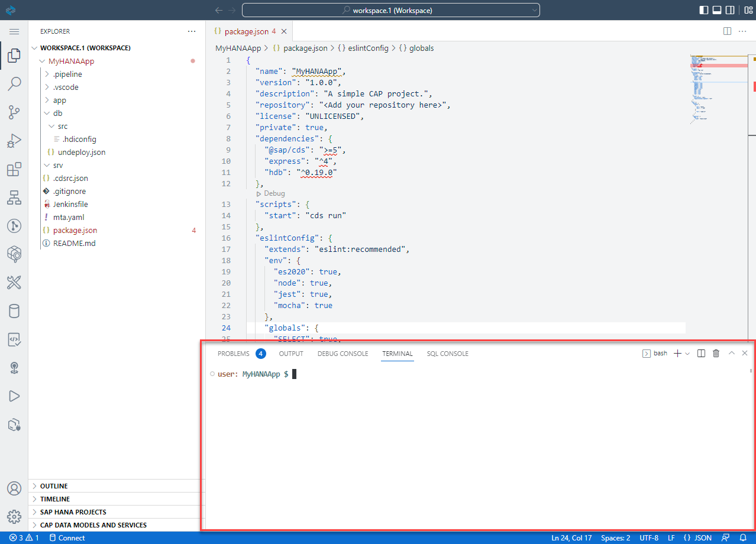
Task: Open the Search view in activity bar
Action: coord(14,84)
